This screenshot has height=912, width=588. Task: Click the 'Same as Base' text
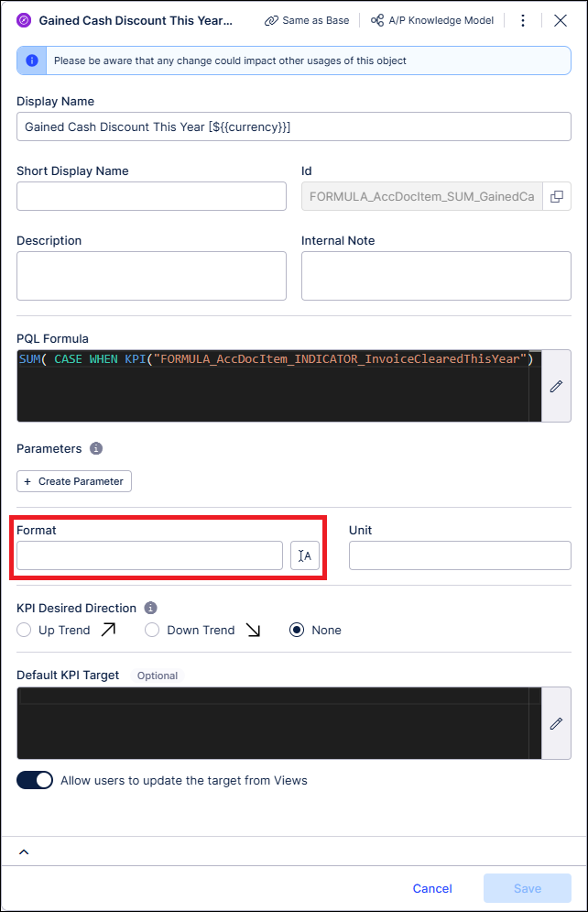pyautogui.click(x=315, y=20)
